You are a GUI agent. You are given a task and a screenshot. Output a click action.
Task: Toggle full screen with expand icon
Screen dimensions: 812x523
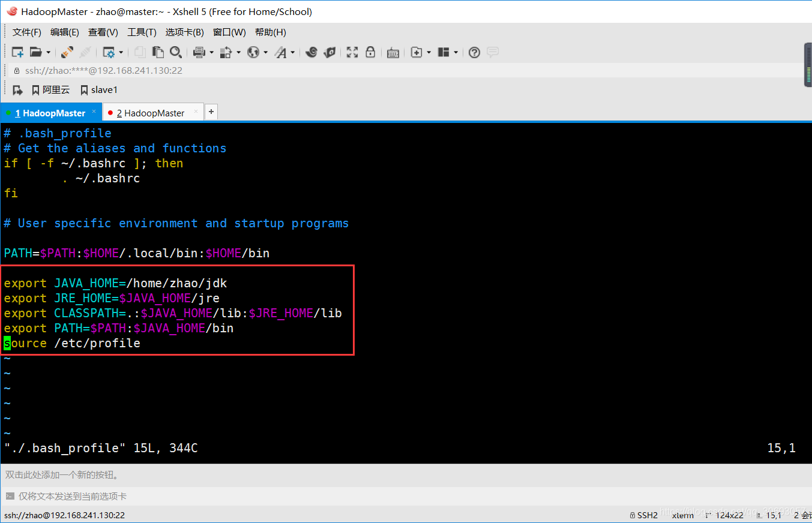(352, 52)
